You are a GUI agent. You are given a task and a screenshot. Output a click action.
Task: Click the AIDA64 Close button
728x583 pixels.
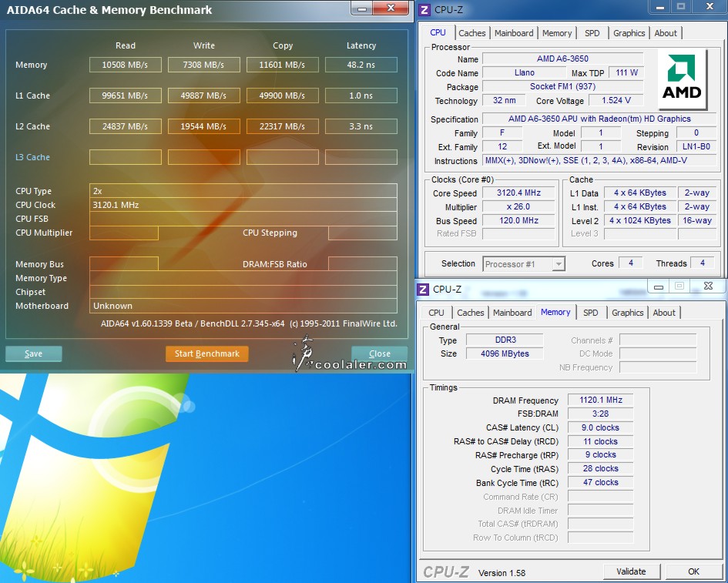click(x=379, y=353)
